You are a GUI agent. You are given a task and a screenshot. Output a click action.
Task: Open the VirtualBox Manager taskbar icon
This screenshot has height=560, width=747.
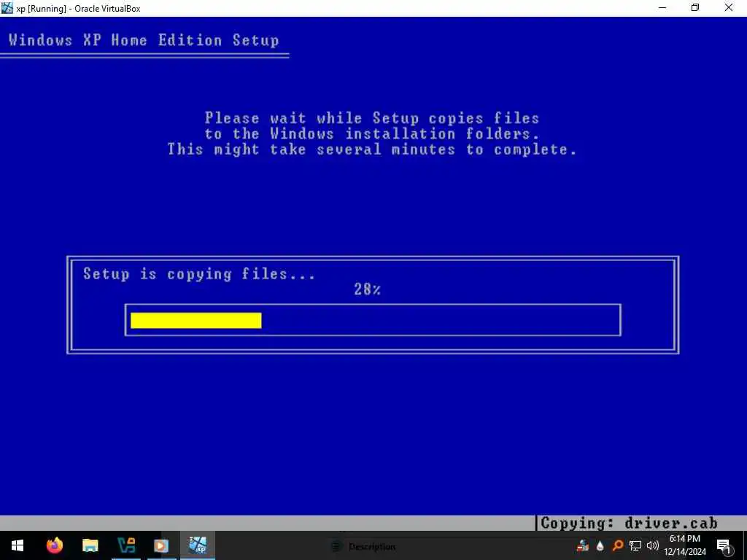coord(126,545)
